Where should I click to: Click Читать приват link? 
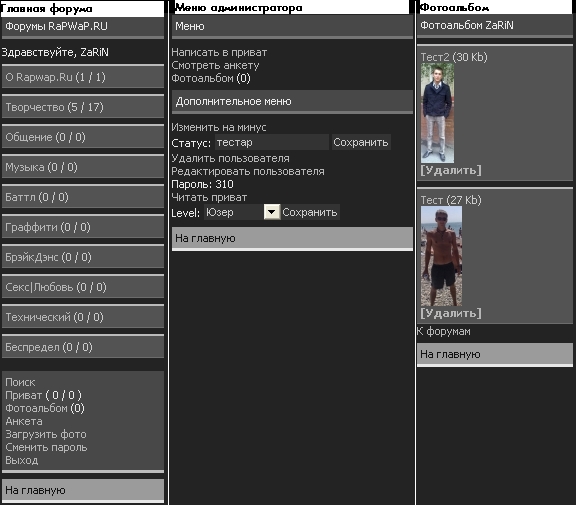[209, 197]
